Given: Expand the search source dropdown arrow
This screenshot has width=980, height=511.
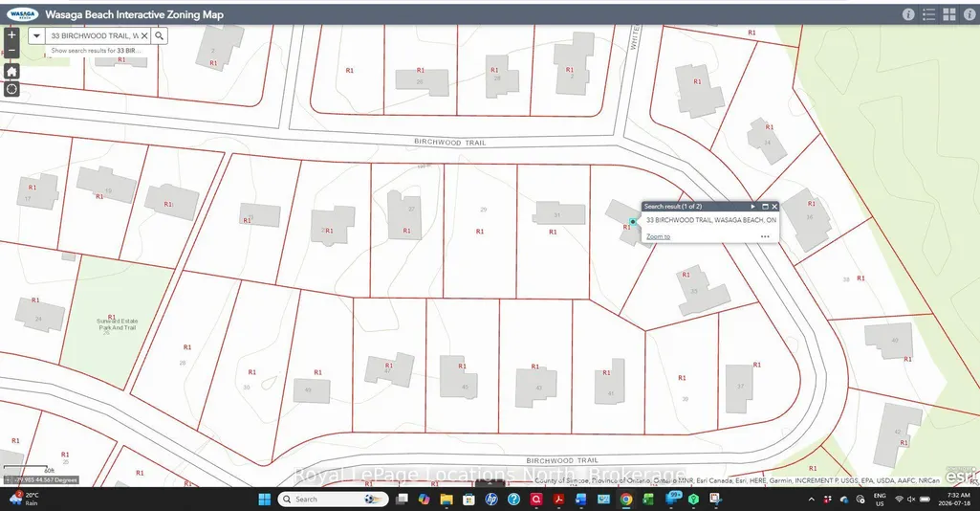Looking at the screenshot, I should 36,35.
